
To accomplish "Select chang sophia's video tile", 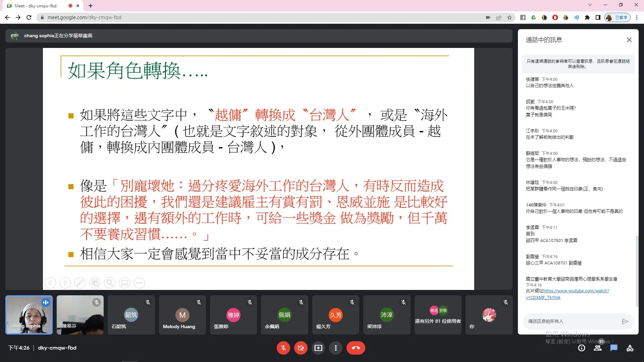I will 29,315.
